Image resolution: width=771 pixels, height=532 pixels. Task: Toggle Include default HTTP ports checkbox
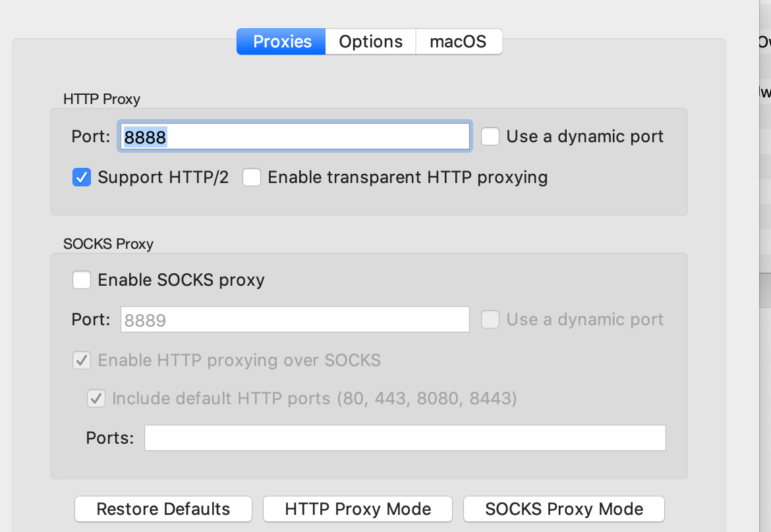click(96, 398)
